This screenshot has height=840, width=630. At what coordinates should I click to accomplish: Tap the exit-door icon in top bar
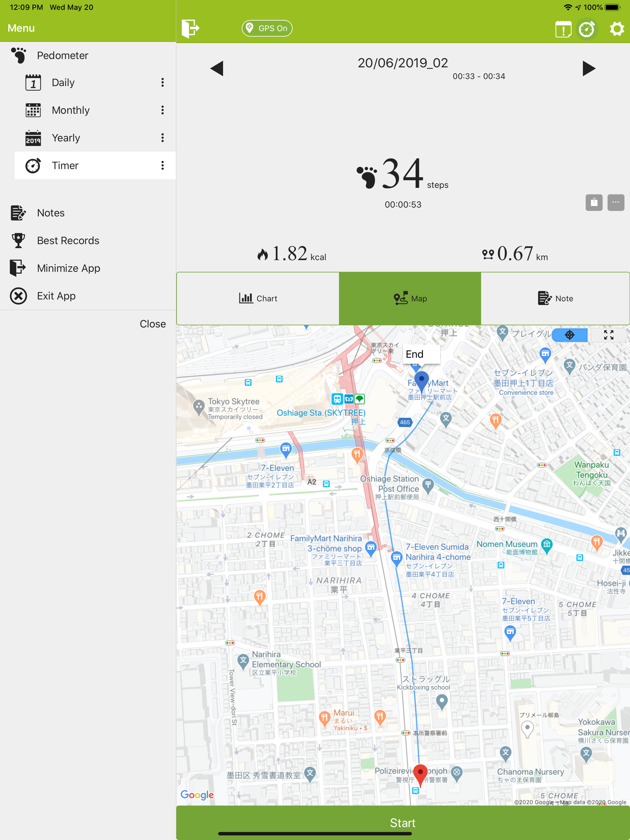point(190,28)
